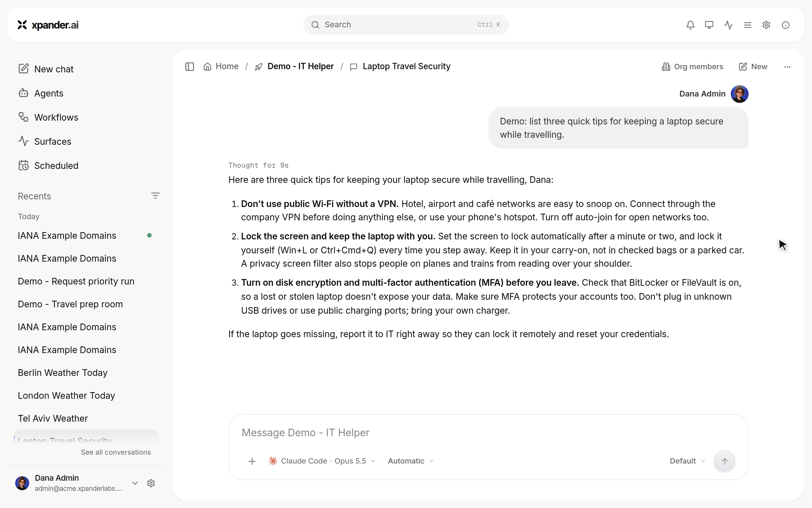812x508 pixels.
Task: Open more options ellipsis menu
Action: (x=787, y=67)
